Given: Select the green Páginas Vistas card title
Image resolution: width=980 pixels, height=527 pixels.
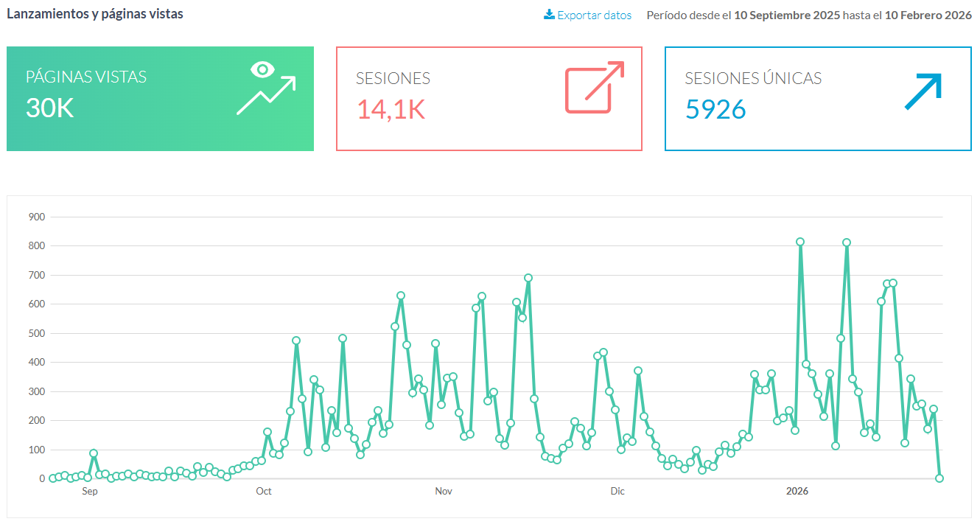Looking at the screenshot, I should [86, 77].
